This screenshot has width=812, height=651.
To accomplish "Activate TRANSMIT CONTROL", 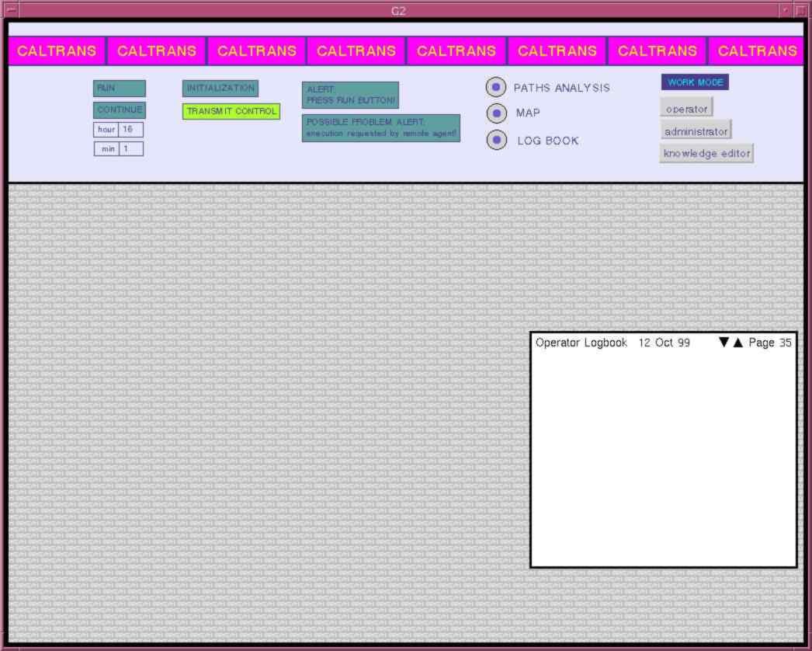I will click(x=231, y=111).
